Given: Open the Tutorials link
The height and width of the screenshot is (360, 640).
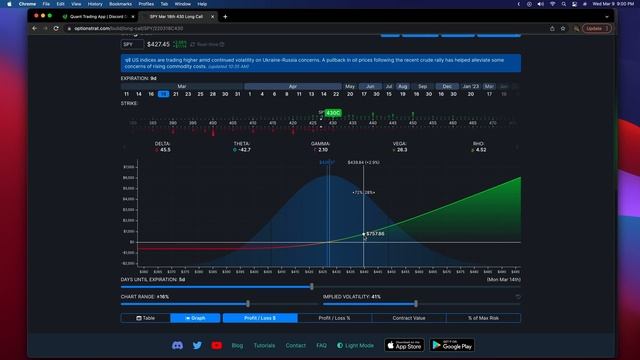Looking at the screenshot, I should (264, 345).
